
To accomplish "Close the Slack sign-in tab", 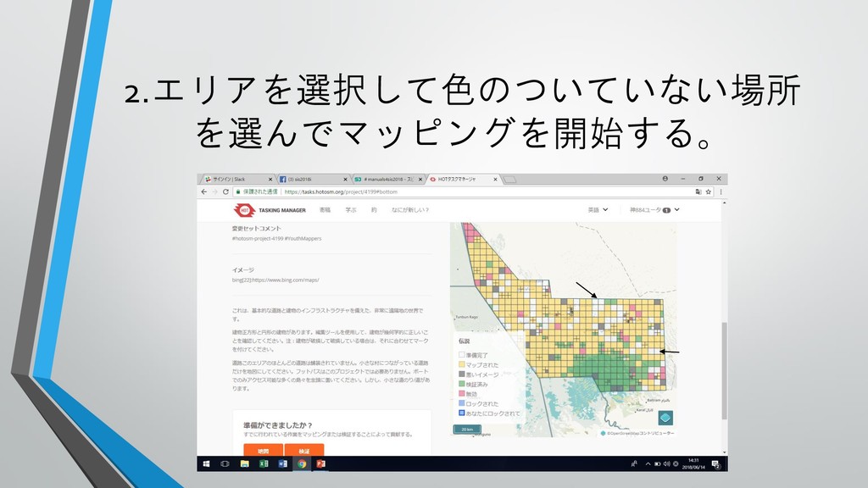I will click(270, 180).
